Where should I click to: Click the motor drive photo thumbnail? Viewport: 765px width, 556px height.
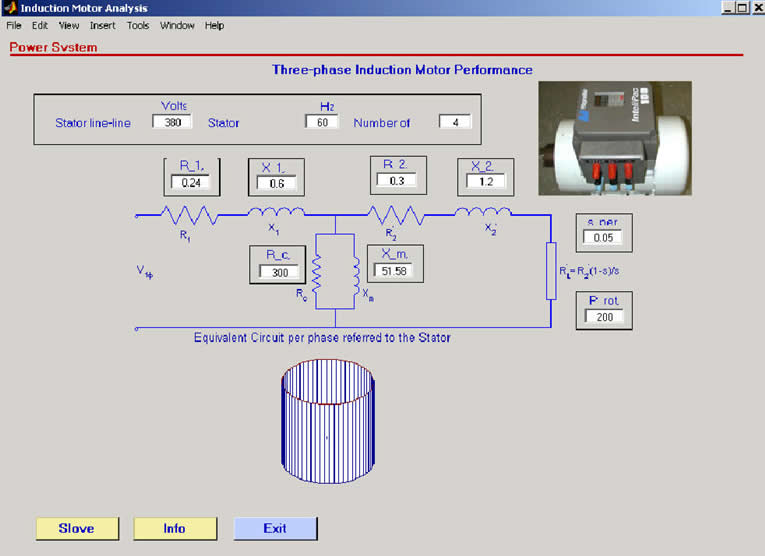tap(615, 138)
